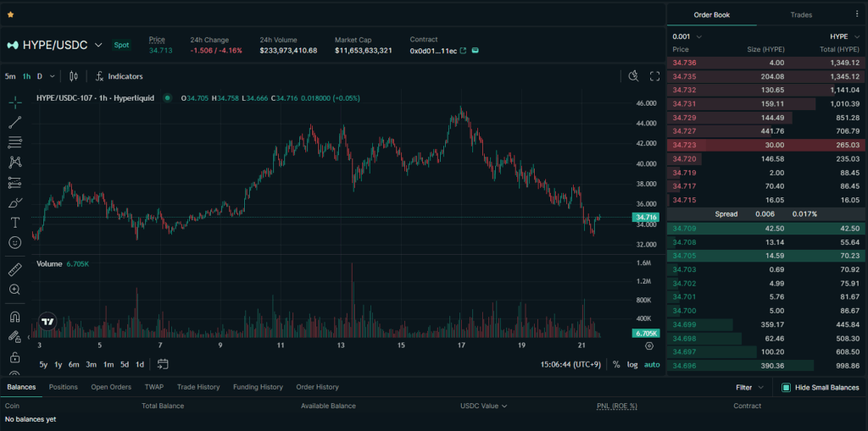868x431 pixels.
Task: Toggle stay in drawing mode icon
Action: (x=15, y=336)
